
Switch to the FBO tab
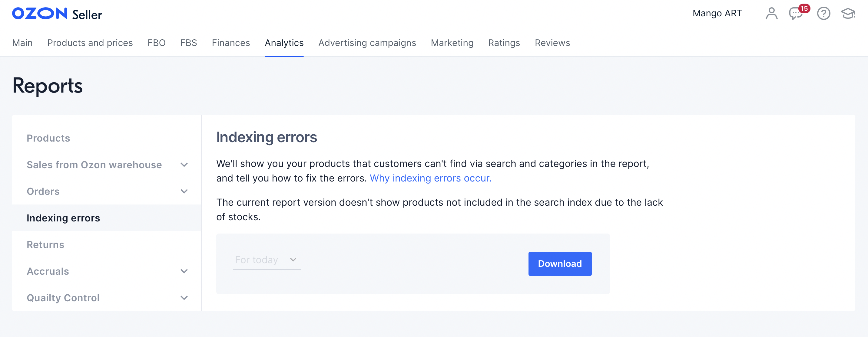click(x=156, y=43)
